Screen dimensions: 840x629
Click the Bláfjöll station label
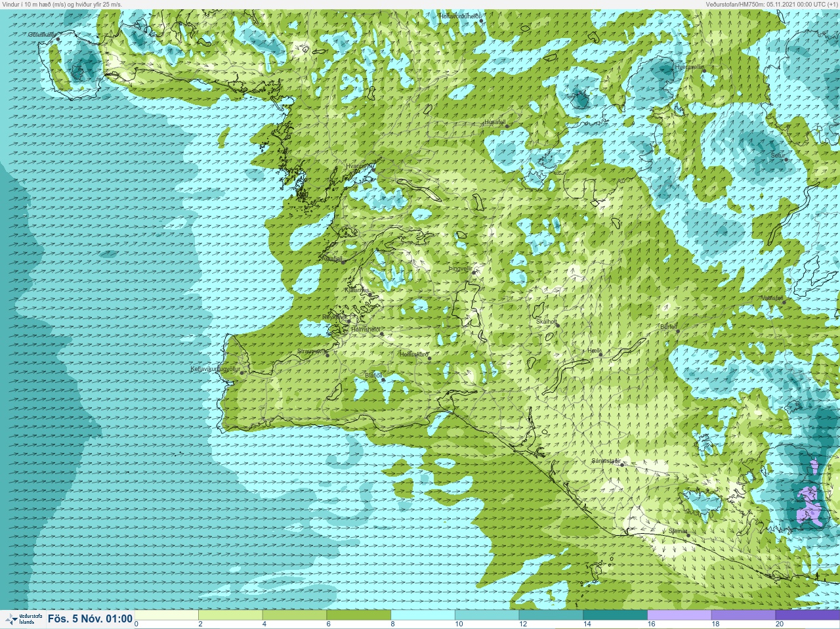[373, 376]
